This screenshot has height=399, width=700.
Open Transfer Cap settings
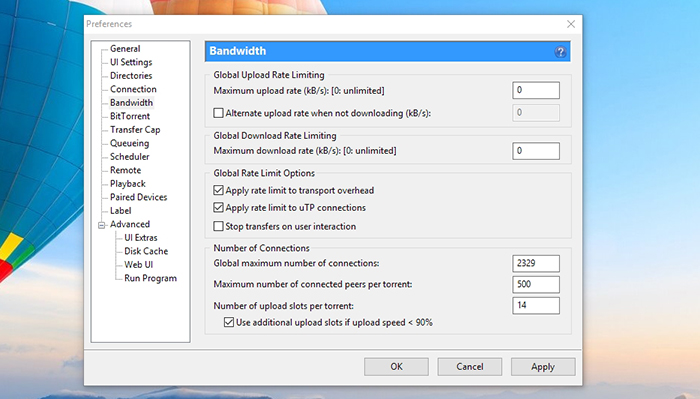coord(135,129)
